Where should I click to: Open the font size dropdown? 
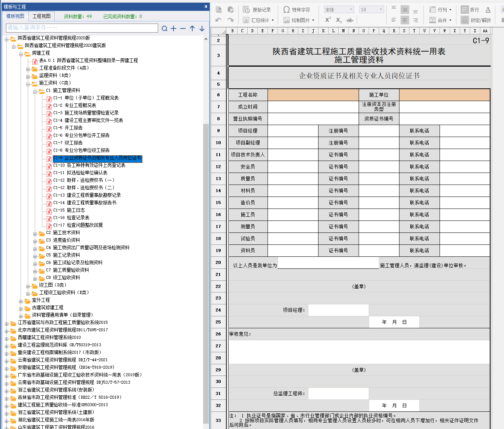pos(371,10)
